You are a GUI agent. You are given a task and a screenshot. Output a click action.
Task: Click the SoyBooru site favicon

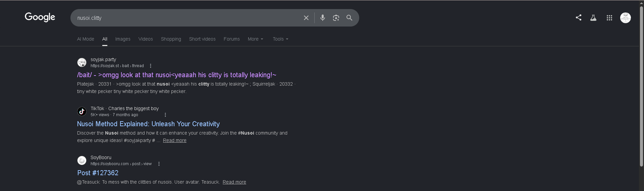pyautogui.click(x=82, y=160)
